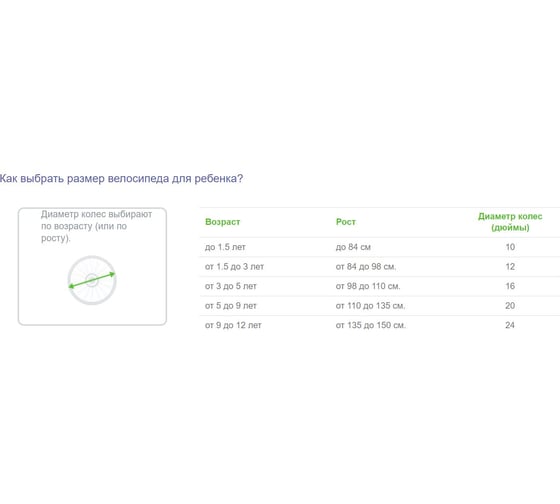Image resolution: width=560 pixels, height=504 pixels.
Task: Click the wheel diameter illustration icon
Action: tap(92, 280)
